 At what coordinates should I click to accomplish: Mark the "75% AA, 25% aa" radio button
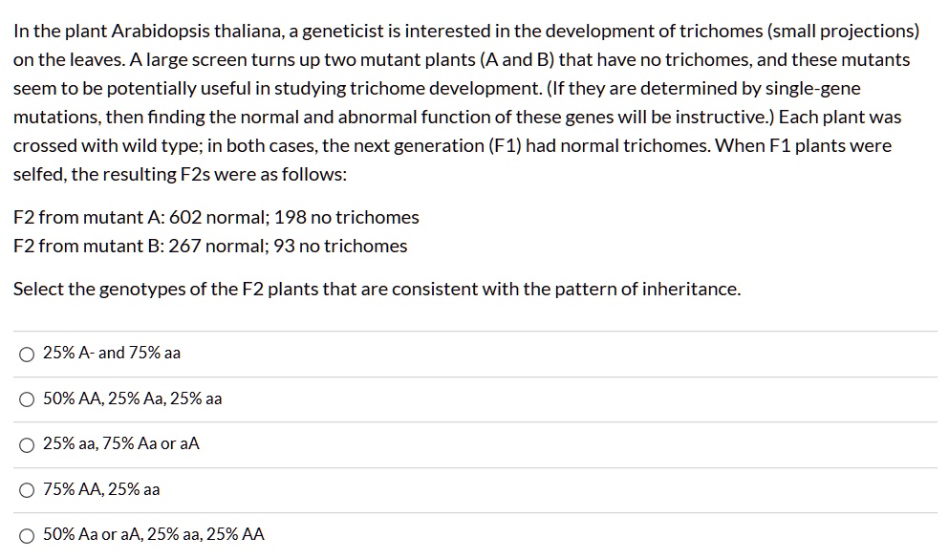tap(27, 490)
